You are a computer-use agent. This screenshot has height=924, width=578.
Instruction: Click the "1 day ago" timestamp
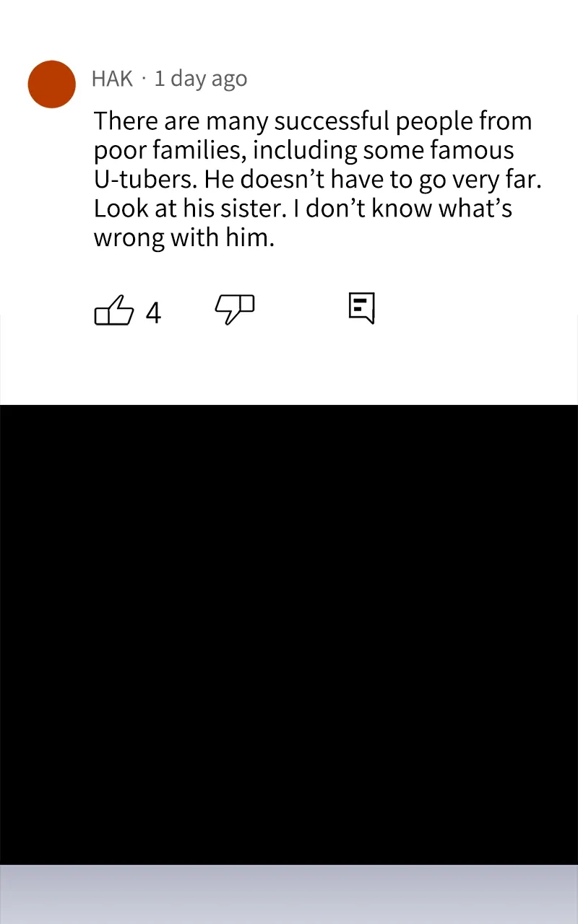tap(201, 79)
